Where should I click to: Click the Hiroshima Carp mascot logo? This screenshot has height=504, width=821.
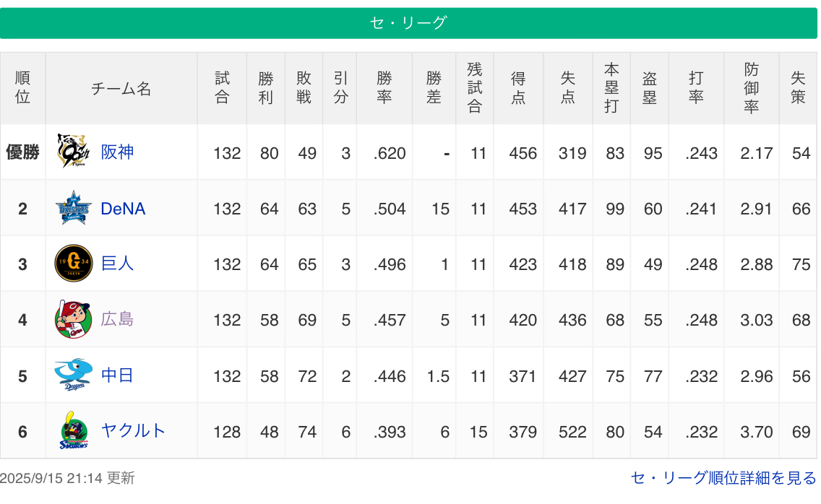[73, 319]
